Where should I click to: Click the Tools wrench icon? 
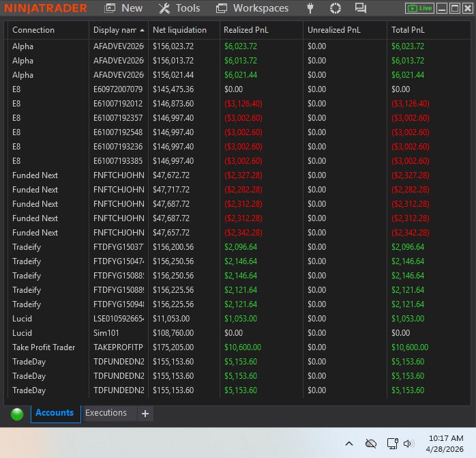click(164, 8)
